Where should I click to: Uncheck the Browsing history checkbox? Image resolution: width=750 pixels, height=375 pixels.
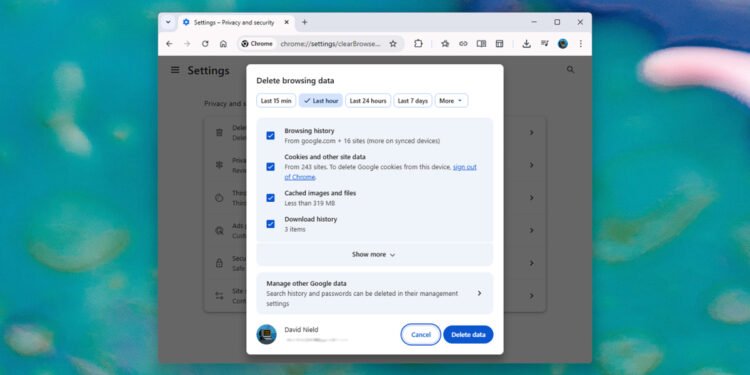[x=270, y=136]
